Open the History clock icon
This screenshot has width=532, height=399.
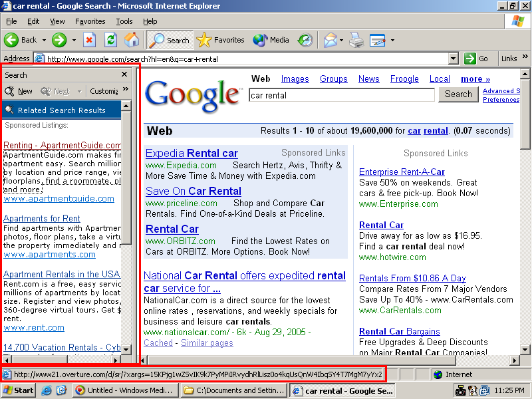pos(305,40)
